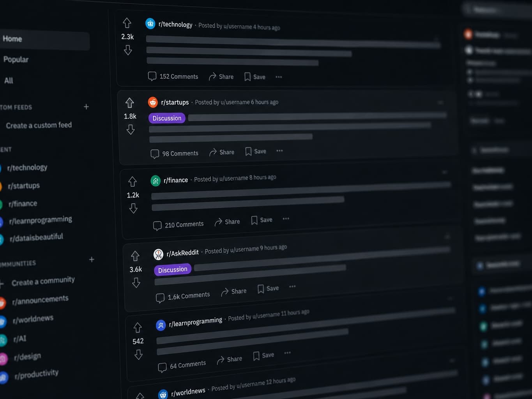Open the r/technology link in the post header

tap(175, 25)
